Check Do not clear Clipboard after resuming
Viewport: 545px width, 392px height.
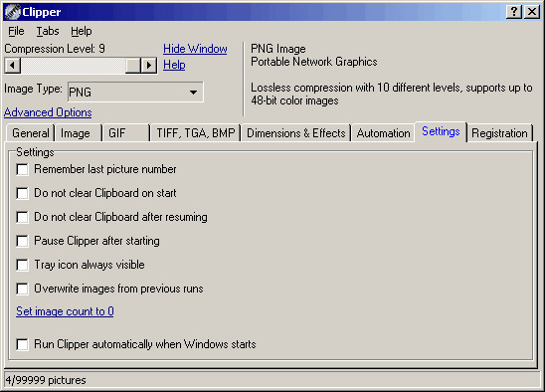coord(22,218)
